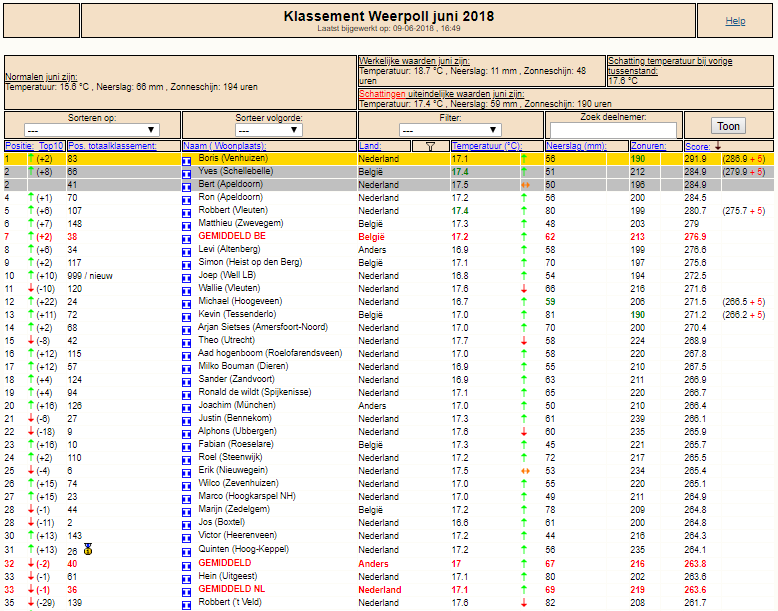This screenshot has width=778, height=611.
Task: Open the Sorteer volgorde dropdown
Action: [x=269, y=130]
